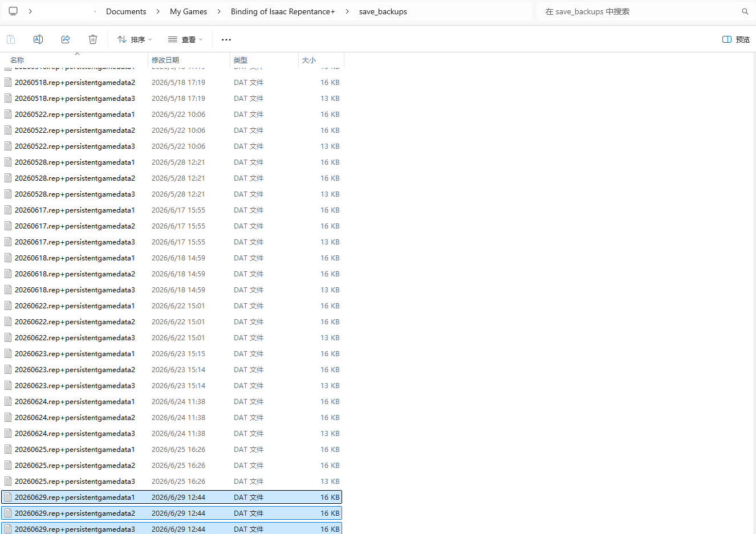Select file 20260522.rep+persistentgamedata3
The height and width of the screenshot is (534, 756).
coord(172,146)
